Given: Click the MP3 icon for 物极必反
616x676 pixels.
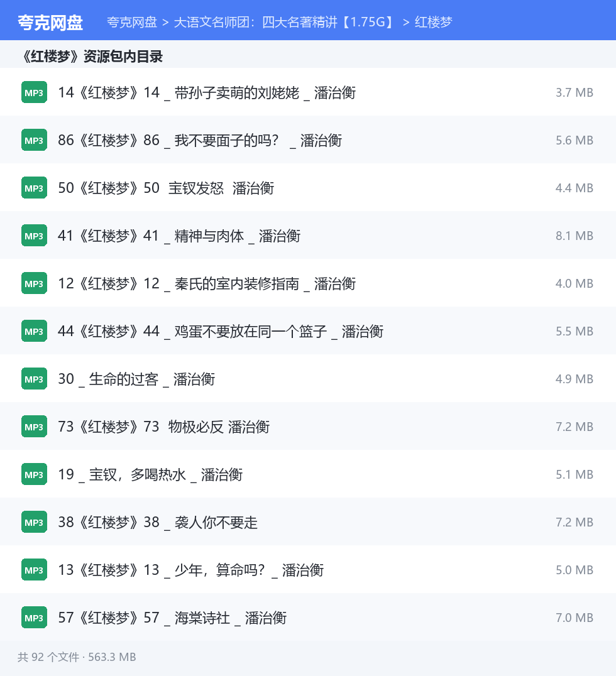Looking at the screenshot, I should [x=34, y=427].
